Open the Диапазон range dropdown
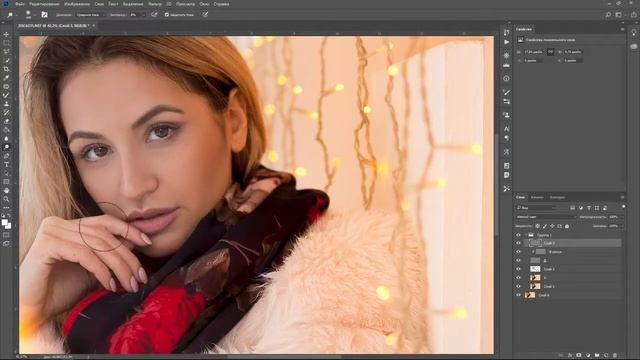The width and height of the screenshot is (640, 360). pyautogui.click(x=90, y=15)
